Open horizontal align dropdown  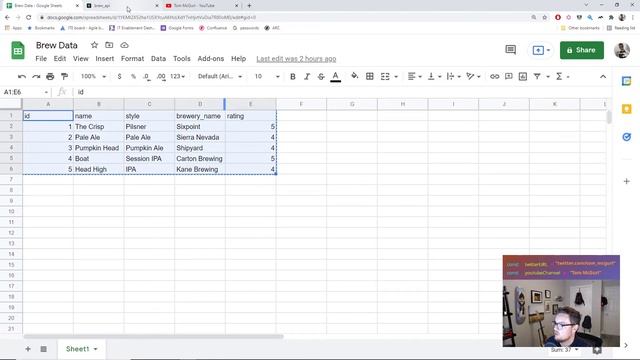pos(414,76)
